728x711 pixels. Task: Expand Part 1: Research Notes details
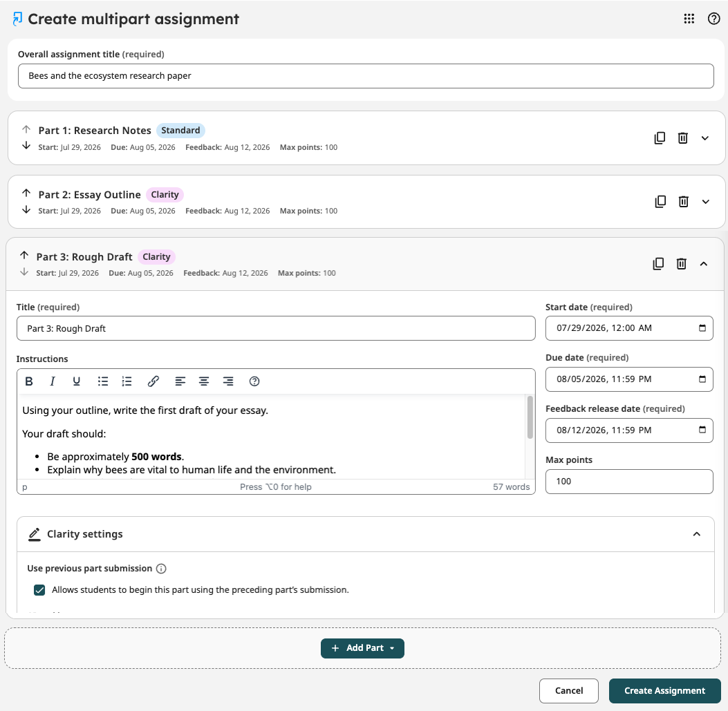(704, 138)
